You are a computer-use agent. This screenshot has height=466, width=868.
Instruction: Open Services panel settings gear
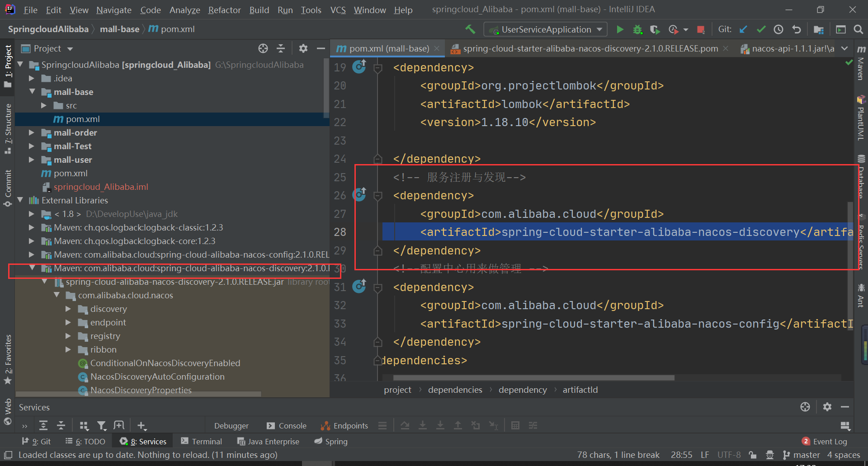coord(827,407)
